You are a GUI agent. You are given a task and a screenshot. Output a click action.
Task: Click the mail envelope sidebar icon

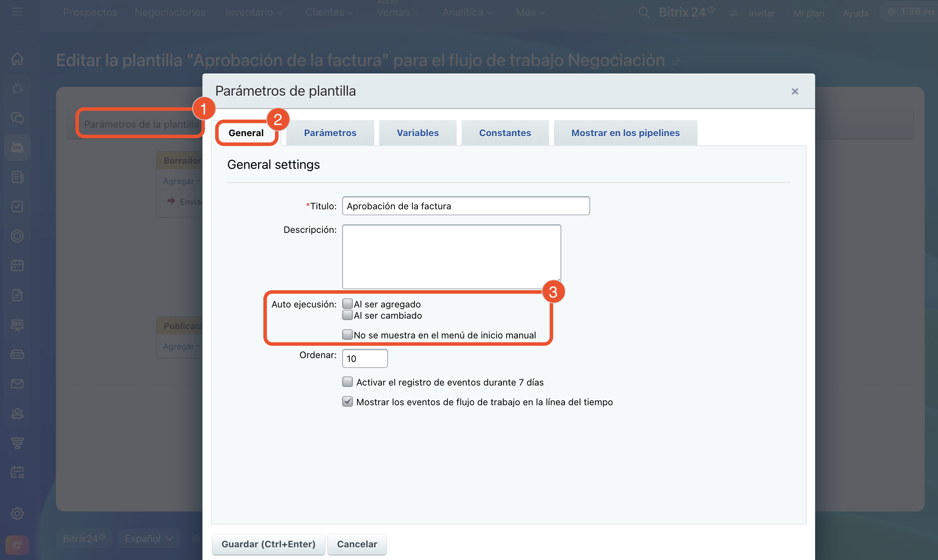click(17, 384)
